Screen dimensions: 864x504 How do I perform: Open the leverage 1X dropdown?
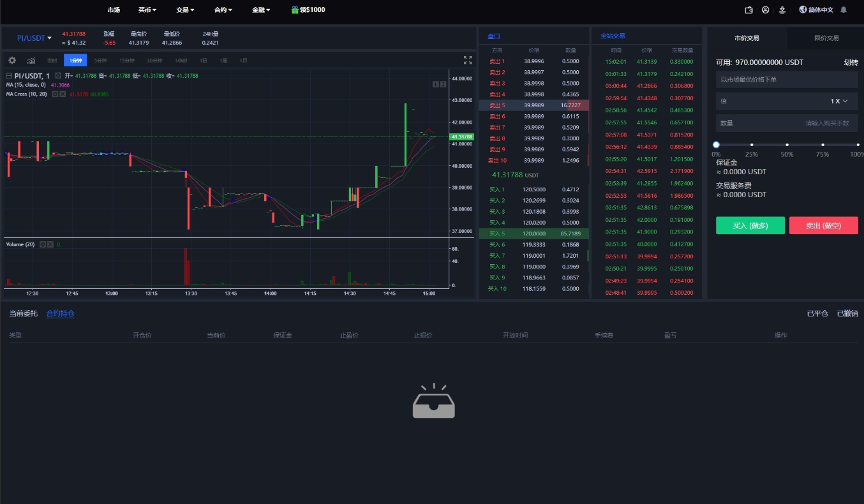[x=839, y=101]
